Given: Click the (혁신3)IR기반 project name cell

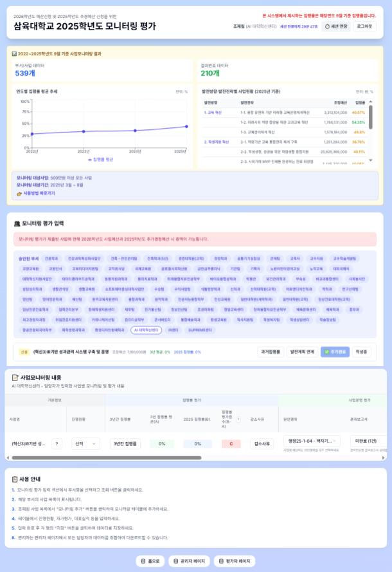Looking at the screenshot, I should coord(28,443).
